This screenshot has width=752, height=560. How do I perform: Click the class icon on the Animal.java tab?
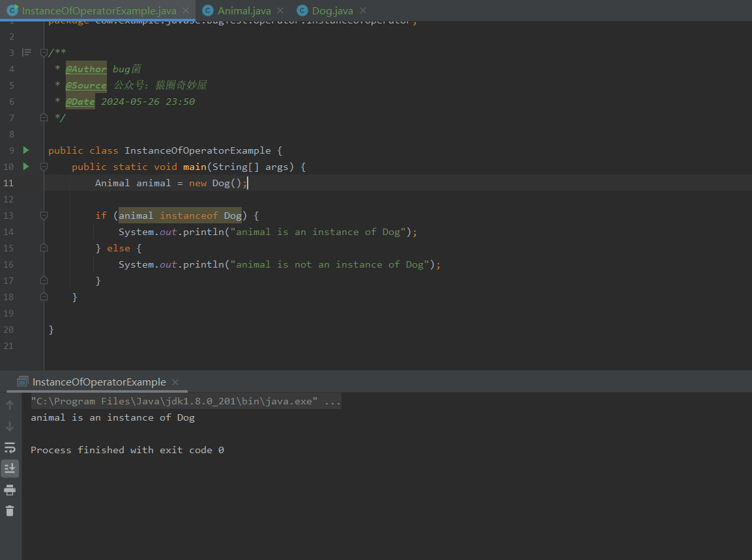tap(208, 10)
